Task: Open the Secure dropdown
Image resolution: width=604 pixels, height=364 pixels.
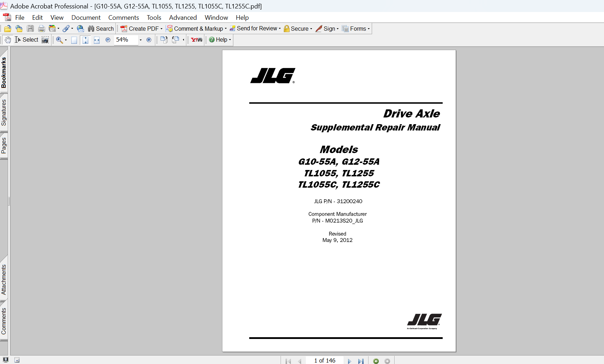Action: [x=298, y=29]
